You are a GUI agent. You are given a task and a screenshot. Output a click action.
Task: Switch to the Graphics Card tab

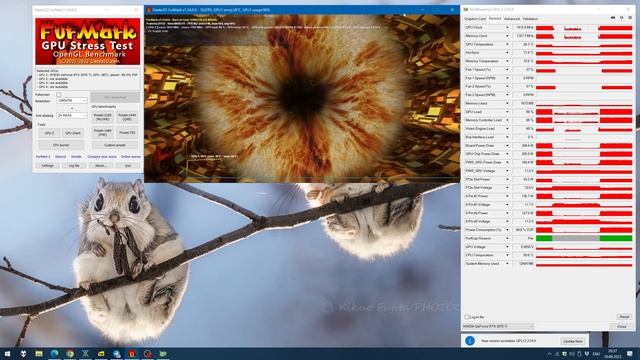coord(475,19)
